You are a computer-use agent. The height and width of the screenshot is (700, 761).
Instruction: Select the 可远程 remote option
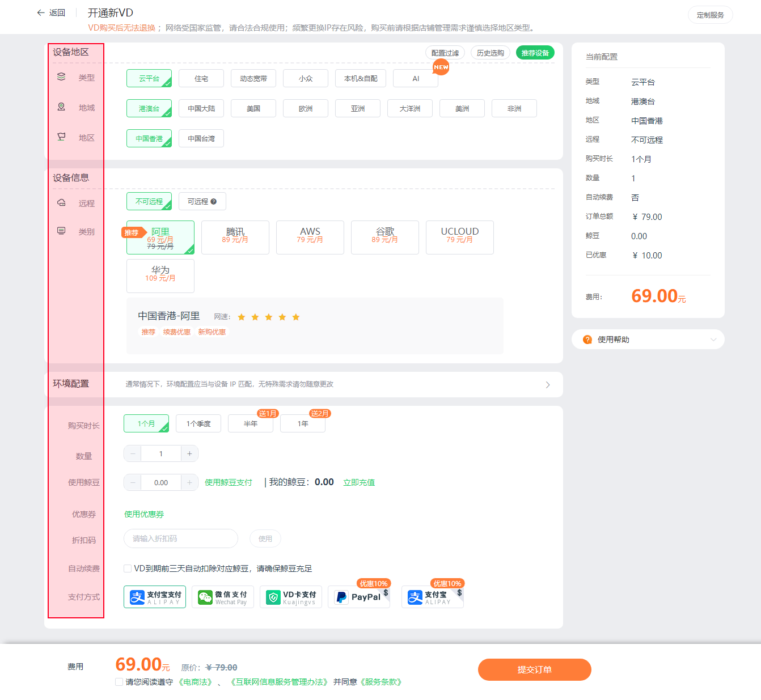click(x=202, y=201)
